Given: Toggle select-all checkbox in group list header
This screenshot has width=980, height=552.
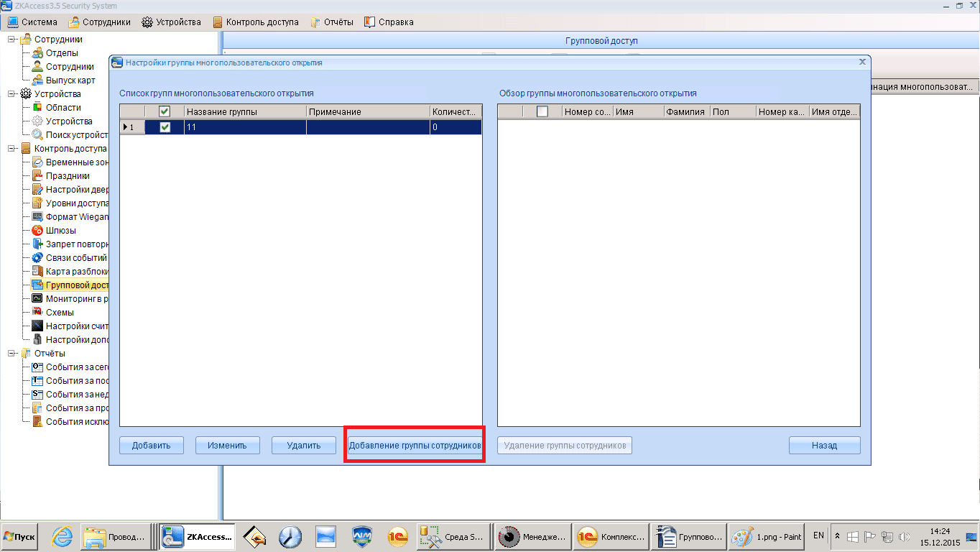Looking at the screenshot, I should [x=165, y=111].
